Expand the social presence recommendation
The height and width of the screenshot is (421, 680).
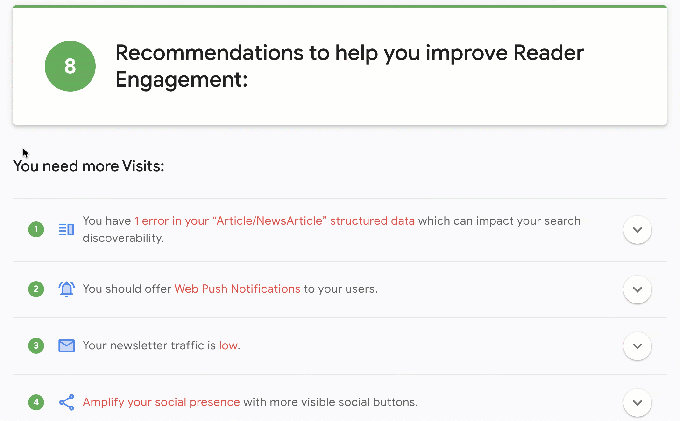click(x=637, y=403)
